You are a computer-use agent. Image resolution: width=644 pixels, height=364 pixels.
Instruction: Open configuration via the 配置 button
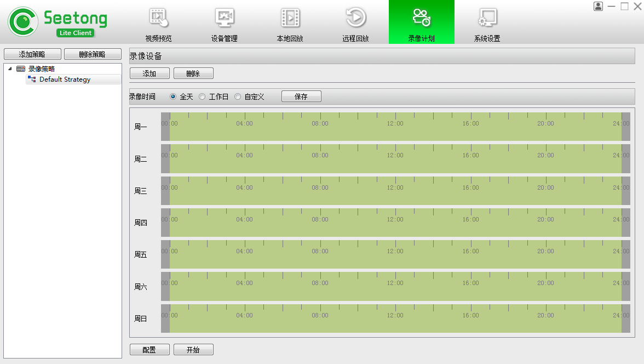(x=149, y=349)
